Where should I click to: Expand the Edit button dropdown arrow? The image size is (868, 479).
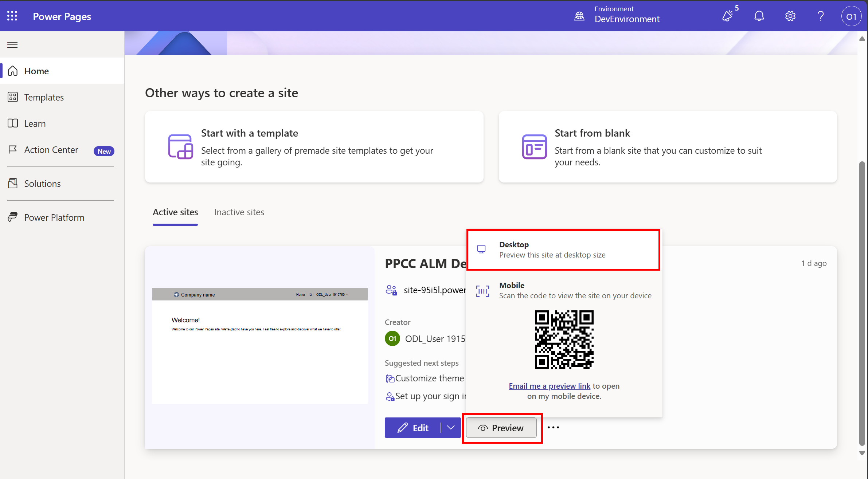click(x=451, y=428)
